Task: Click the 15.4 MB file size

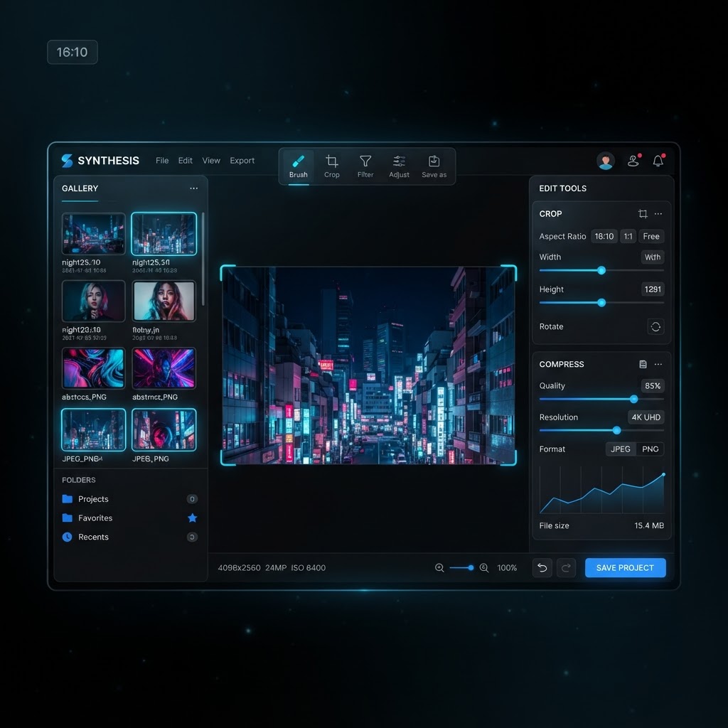Action: point(649,525)
